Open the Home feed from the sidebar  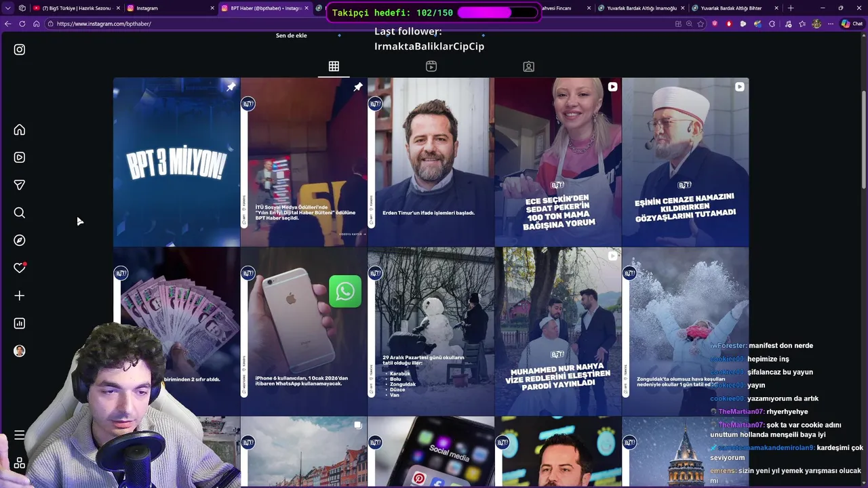[20, 129]
